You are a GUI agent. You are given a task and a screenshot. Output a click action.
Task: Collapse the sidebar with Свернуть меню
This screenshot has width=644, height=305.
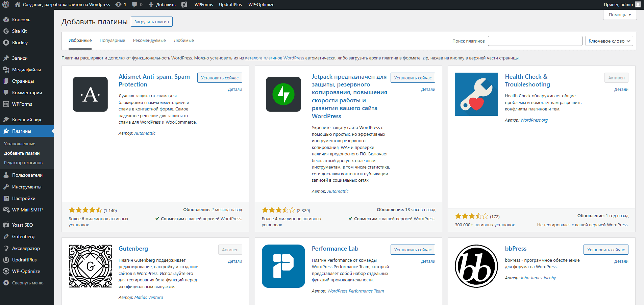pos(27,283)
